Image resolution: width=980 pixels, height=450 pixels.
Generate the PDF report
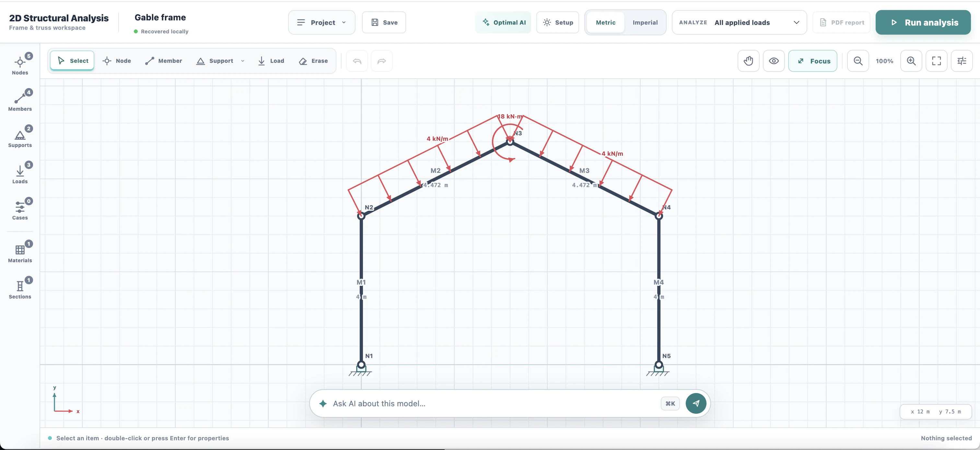pyautogui.click(x=842, y=22)
